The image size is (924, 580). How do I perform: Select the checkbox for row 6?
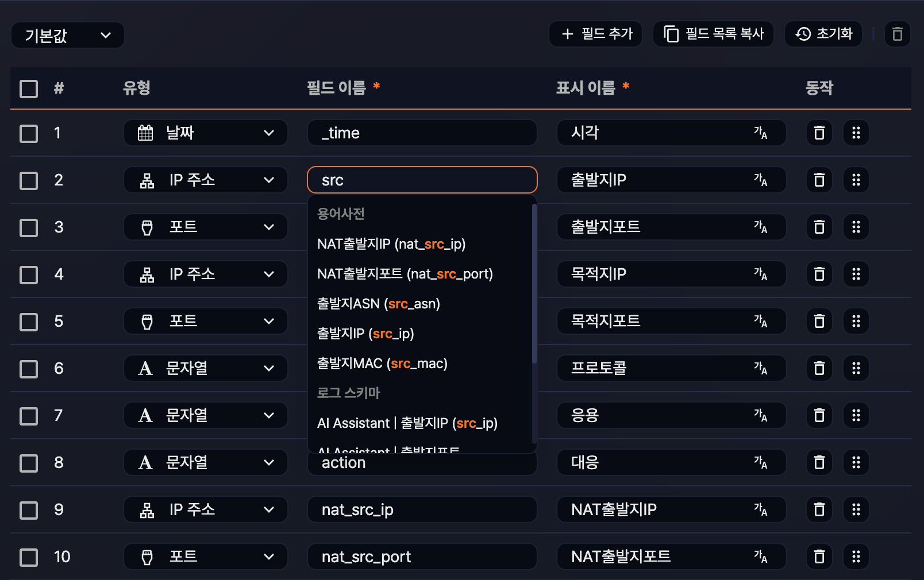pyautogui.click(x=29, y=369)
